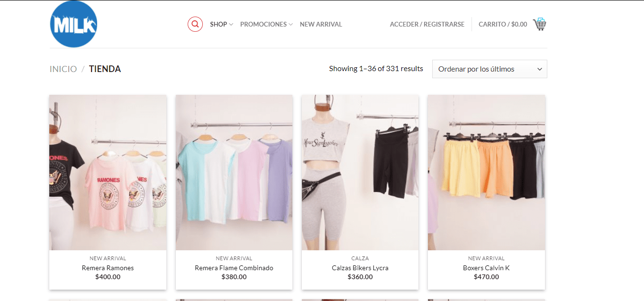The image size is (644, 301).
Task: Click the Remera Ramones title link
Action: (108, 268)
